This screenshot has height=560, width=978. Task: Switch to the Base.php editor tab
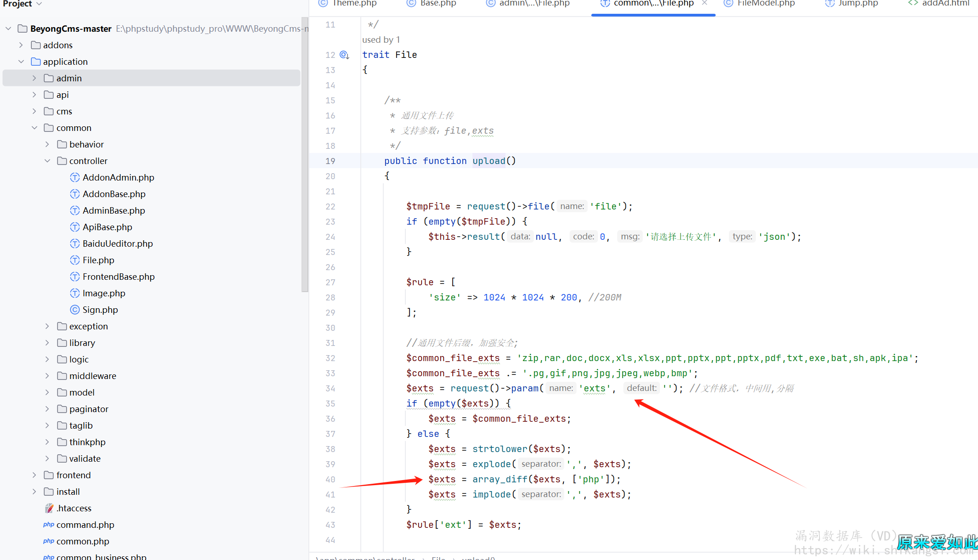point(432,4)
